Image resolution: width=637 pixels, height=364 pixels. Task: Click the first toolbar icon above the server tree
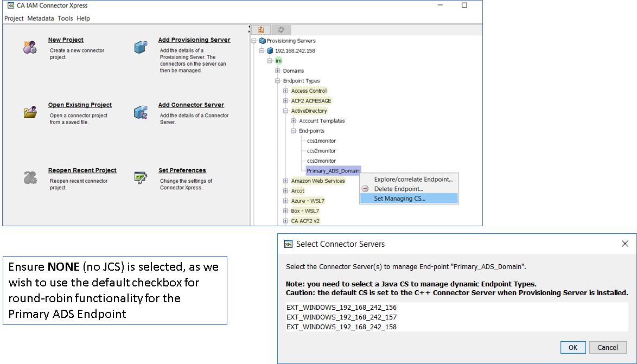click(261, 30)
